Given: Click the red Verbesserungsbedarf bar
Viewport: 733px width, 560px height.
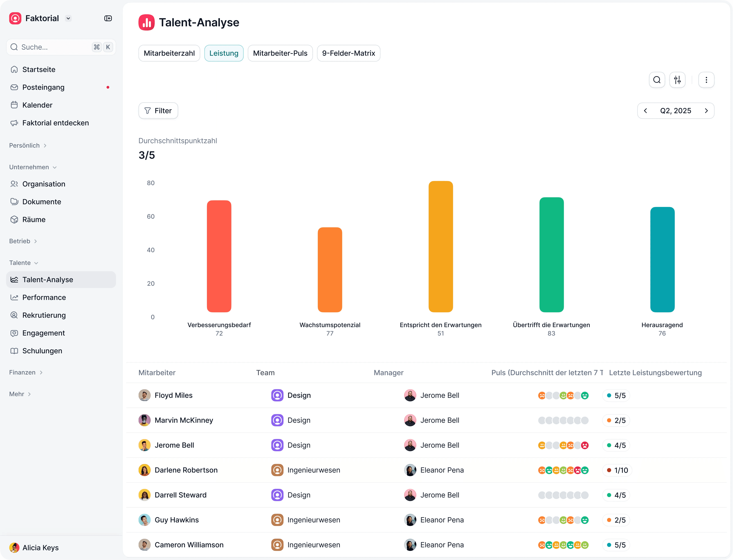Looking at the screenshot, I should pyautogui.click(x=219, y=256).
